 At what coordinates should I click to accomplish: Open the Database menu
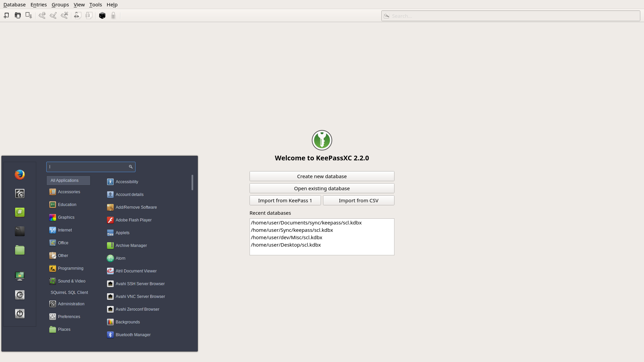[14, 5]
